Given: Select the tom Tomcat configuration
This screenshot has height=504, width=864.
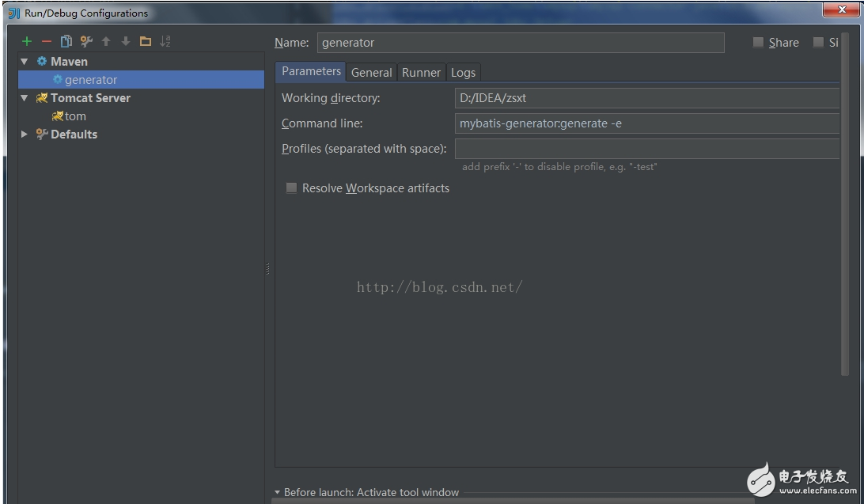Looking at the screenshot, I should pyautogui.click(x=75, y=116).
